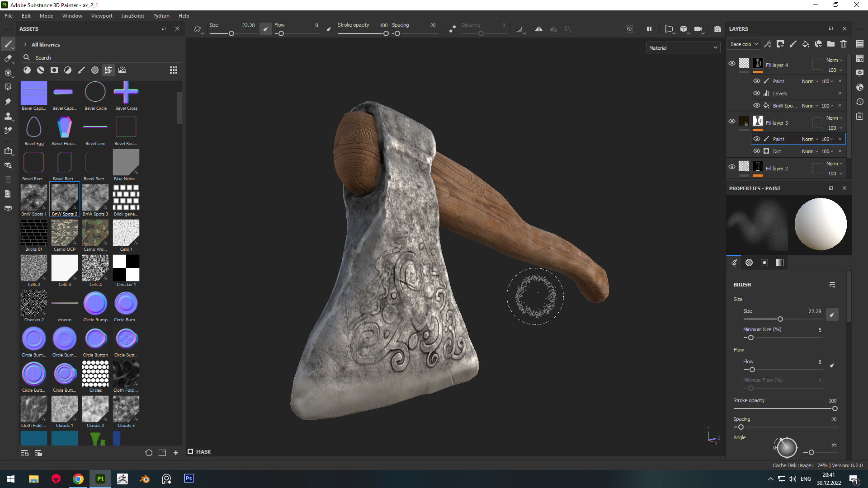Select the Eraser tool in left toolbar
The height and width of the screenshot is (488, 868).
point(8,58)
